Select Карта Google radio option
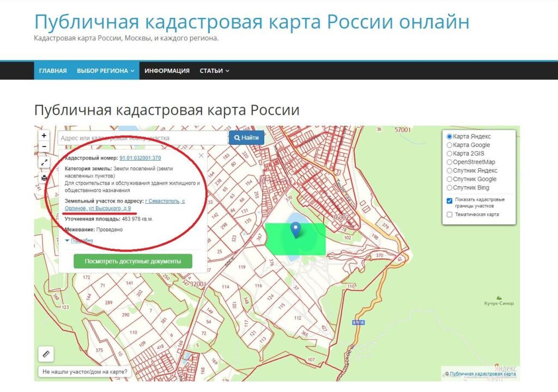Screen dimensions: 558x392 click(450, 145)
